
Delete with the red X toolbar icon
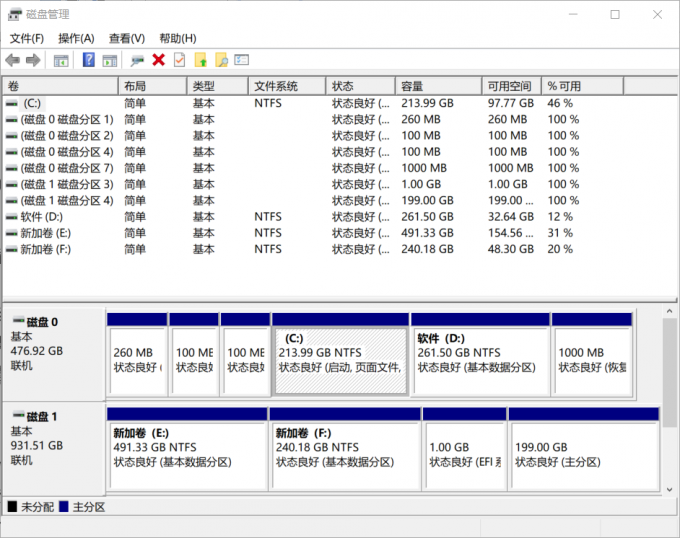pyautogui.click(x=159, y=60)
